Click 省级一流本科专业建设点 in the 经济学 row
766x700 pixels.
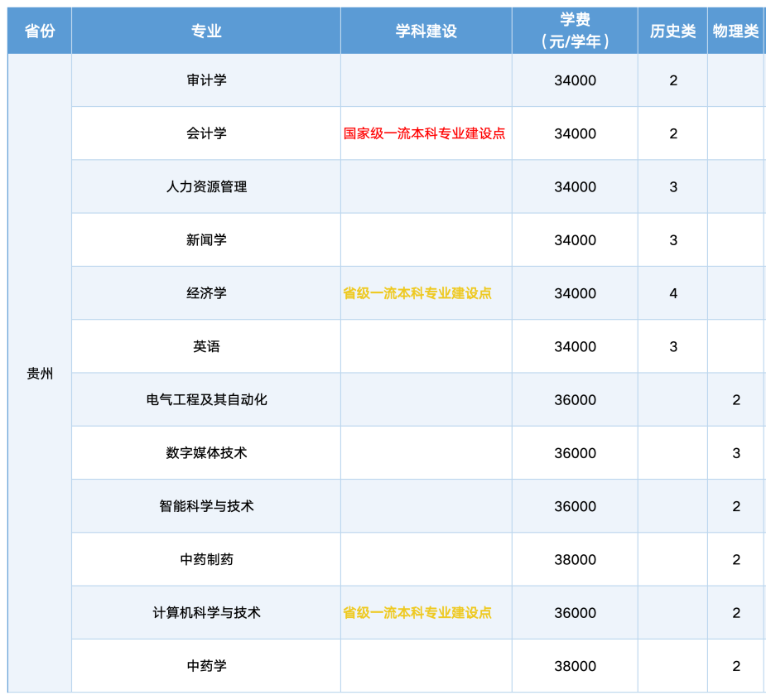click(x=417, y=293)
